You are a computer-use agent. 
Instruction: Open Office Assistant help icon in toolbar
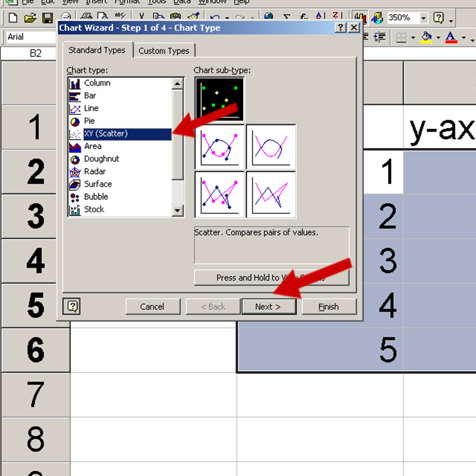click(438, 18)
